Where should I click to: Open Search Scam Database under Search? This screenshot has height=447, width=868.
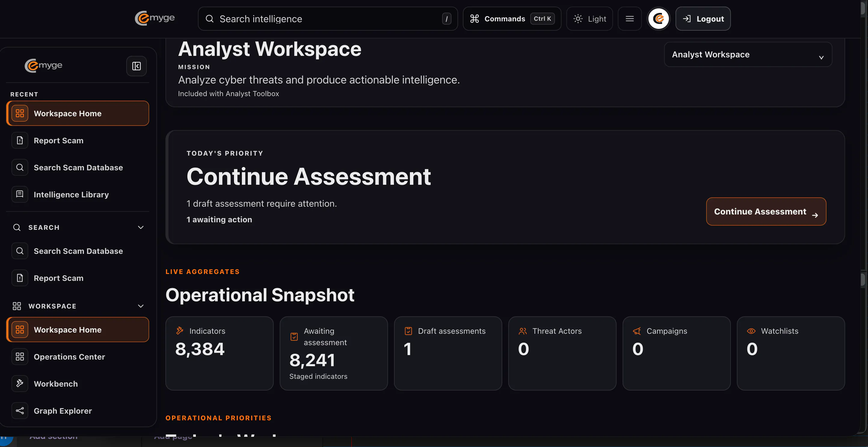(78, 251)
